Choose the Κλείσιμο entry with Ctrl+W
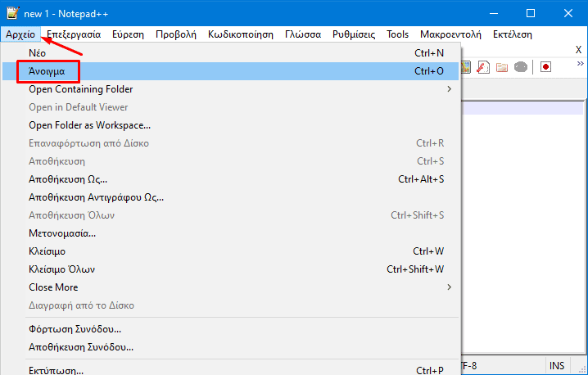Viewport: 588px width, 375px height. click(231, 251)
